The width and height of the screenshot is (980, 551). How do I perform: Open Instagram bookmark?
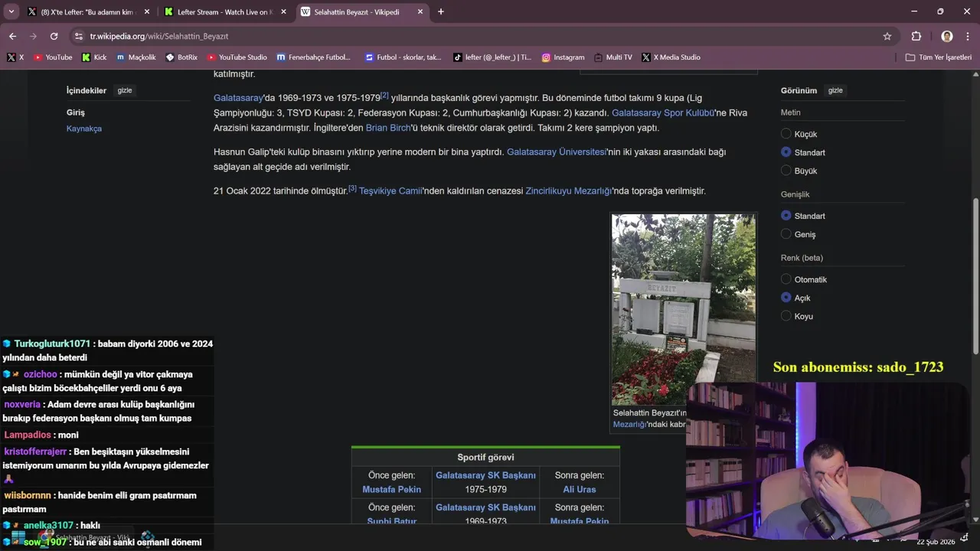click(563, 57)
